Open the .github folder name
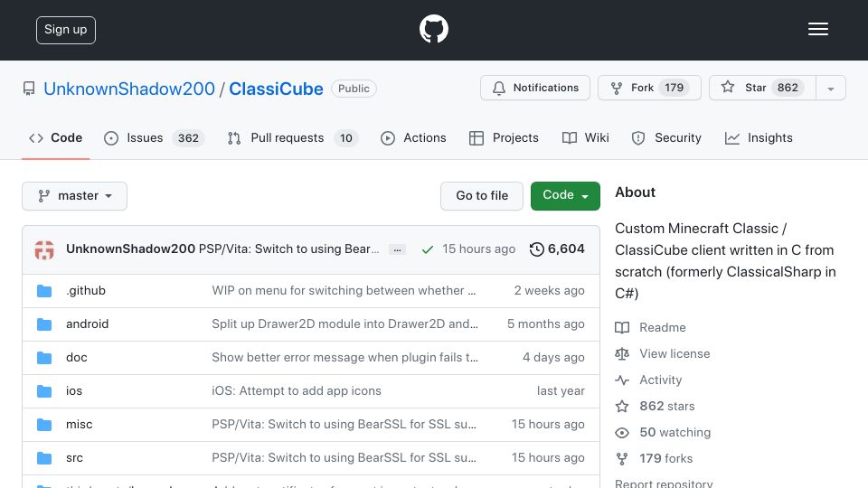This screenshot has width=868, height=488. [86, 290]
